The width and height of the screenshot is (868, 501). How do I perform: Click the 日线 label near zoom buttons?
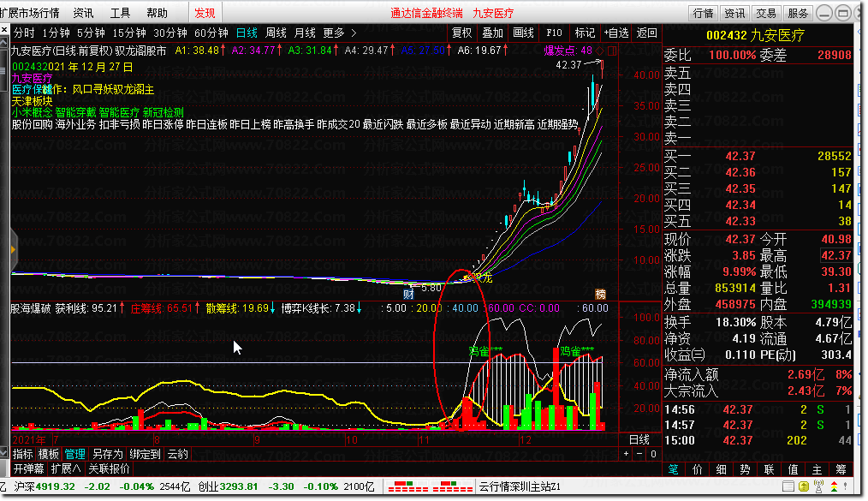pos(639,439)
